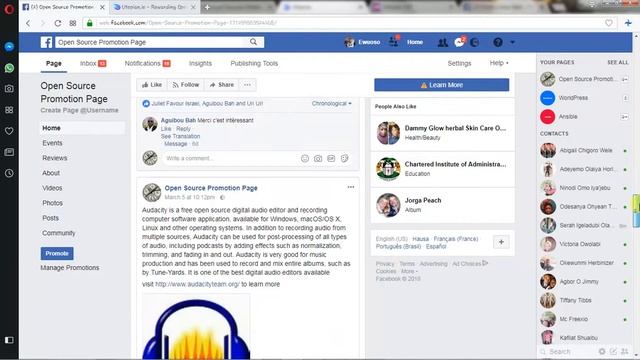Start new message from chat bar
This screenshot has width=640, height=360.
point(613,351)
